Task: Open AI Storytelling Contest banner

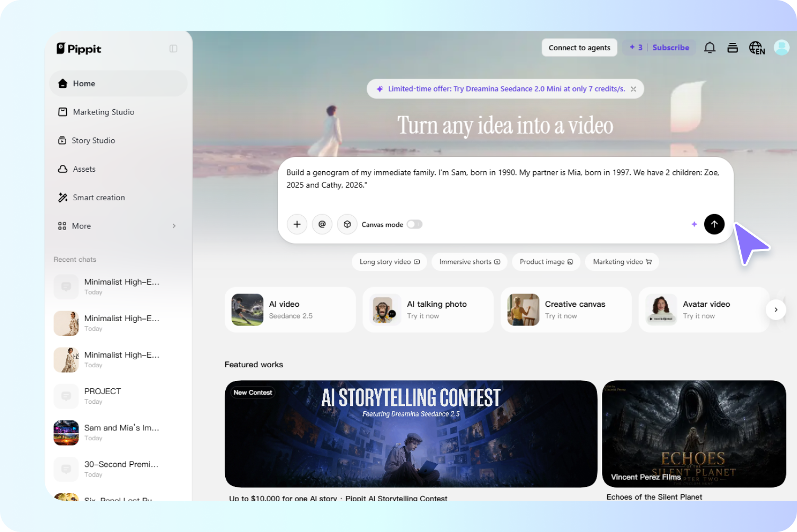Action: (411, 434)
